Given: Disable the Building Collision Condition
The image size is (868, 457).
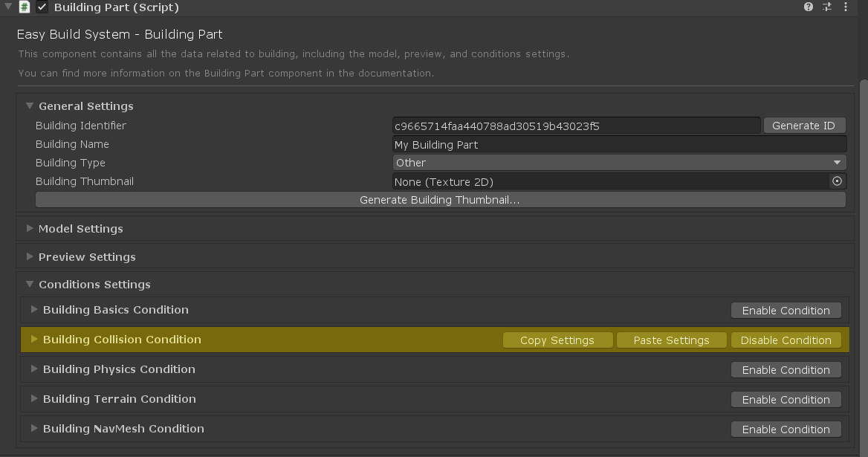Looking at the screenshot, I should point(786,340).
